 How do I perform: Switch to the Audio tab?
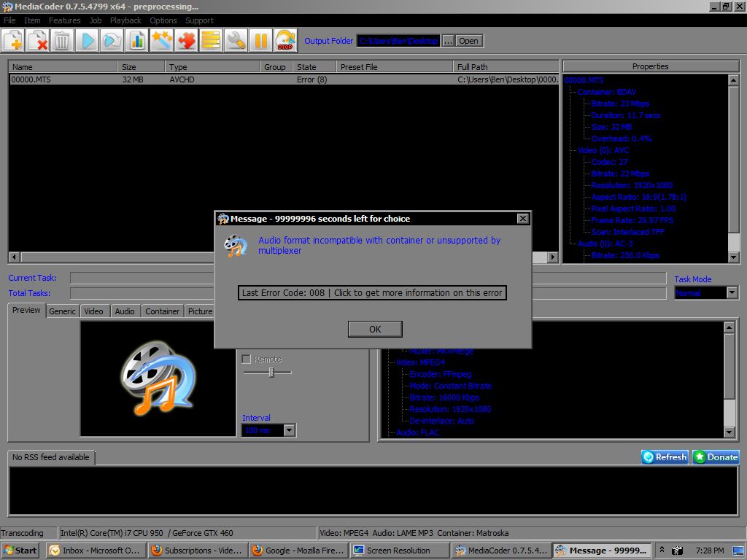click(x=125, y=311)
